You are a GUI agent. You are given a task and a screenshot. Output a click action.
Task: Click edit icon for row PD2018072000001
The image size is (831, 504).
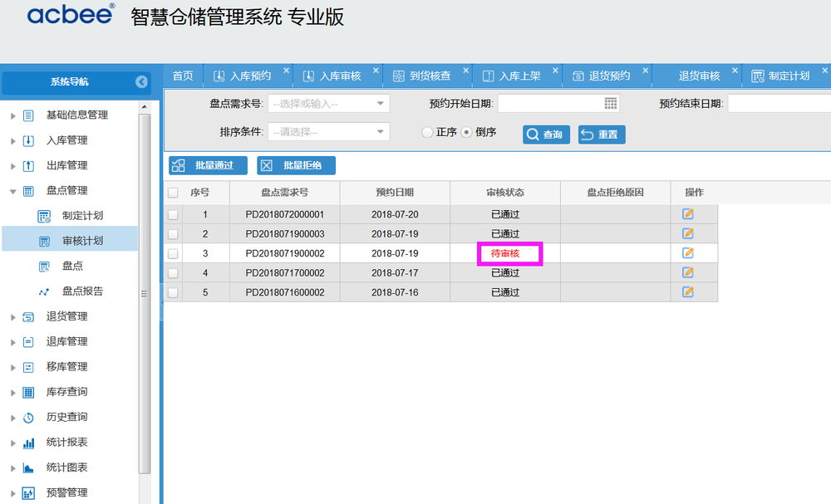(x=687, y=213)
